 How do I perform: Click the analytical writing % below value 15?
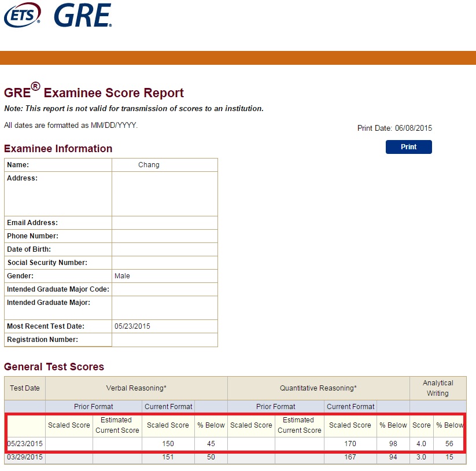[x=449, y=457]
